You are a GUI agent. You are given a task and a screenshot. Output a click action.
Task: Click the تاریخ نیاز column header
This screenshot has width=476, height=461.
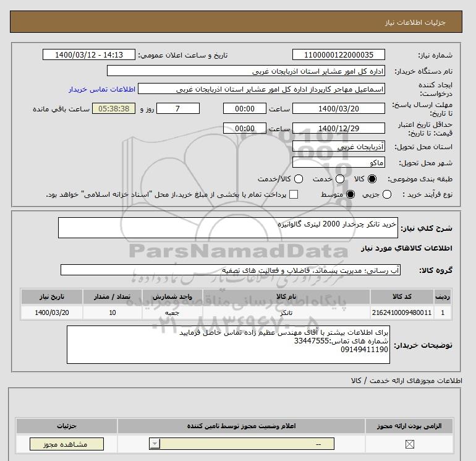click(x=52, y=296)
